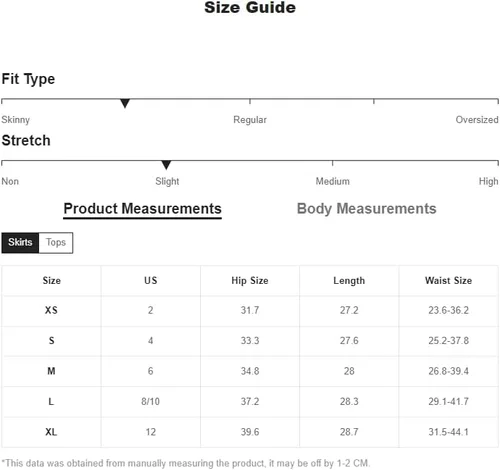500x470 pixels.
Task: Click the Medium stretch label
Action: click(333, 181)
